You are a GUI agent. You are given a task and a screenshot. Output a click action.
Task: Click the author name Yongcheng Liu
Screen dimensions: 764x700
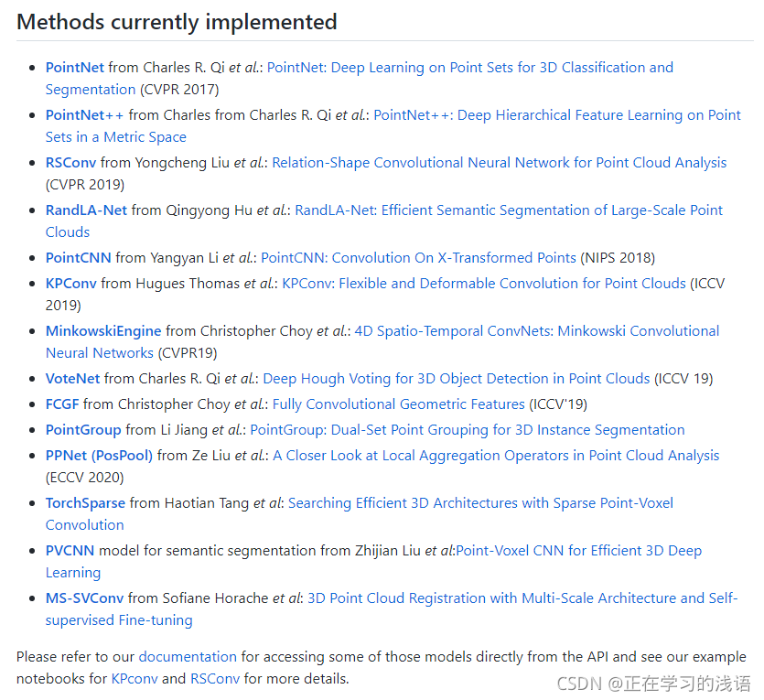[x=182, y=163]
